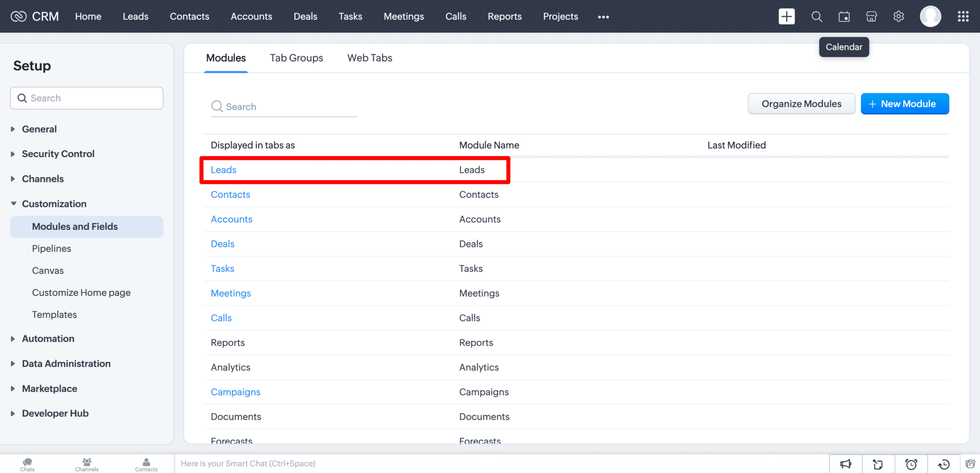Expand the Automation section
980x473 pixels.
[13, 339]
